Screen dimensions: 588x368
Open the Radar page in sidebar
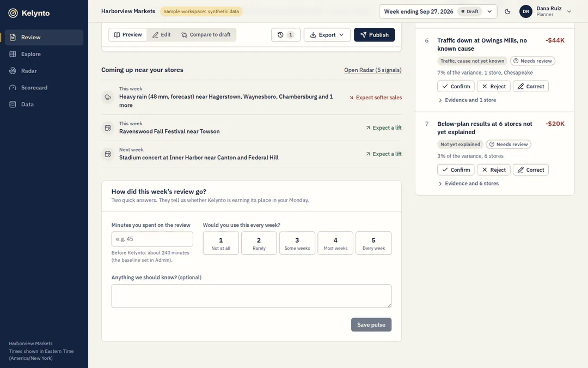coord(44,70)
